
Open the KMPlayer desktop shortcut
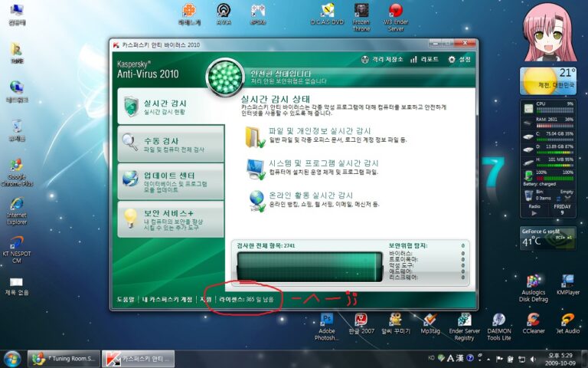[x=568, y=285]
